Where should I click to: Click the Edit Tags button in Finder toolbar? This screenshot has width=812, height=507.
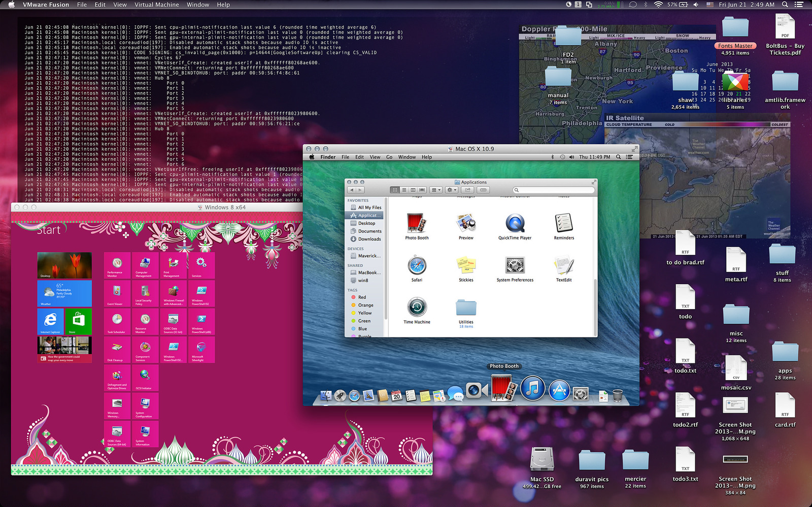click(483, 190)
